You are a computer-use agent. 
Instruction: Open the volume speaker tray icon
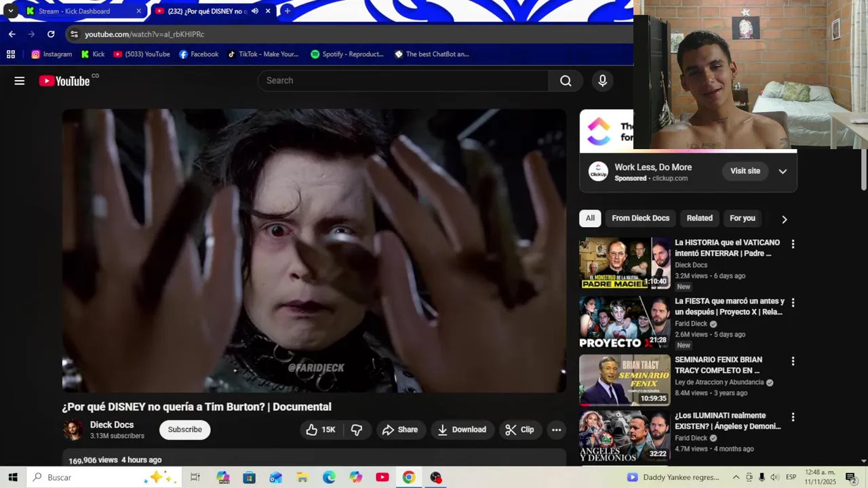(774, 477)
